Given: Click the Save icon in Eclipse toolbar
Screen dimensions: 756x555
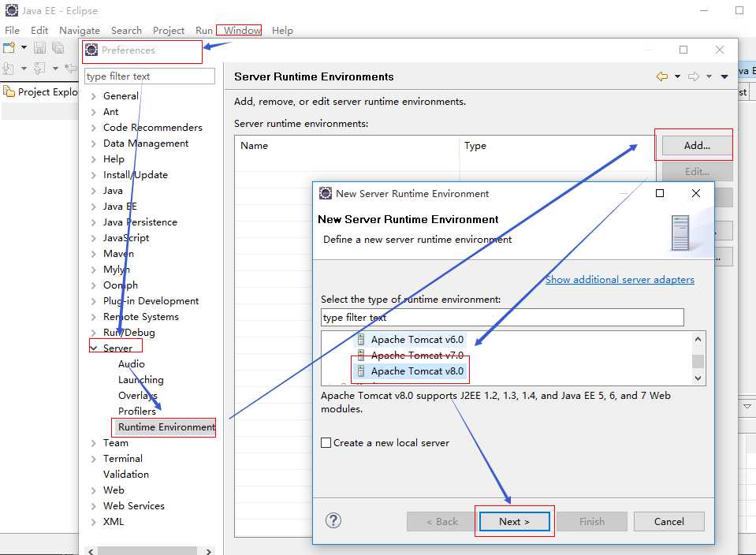Looking at the screenshot, I should 39,48.
